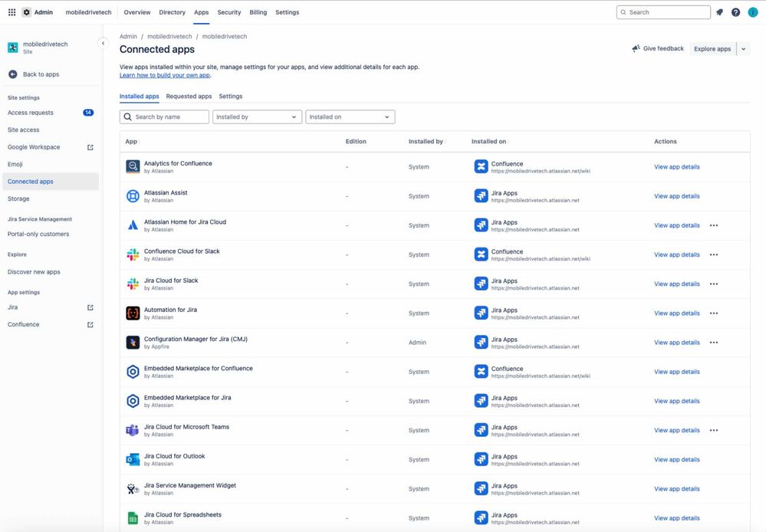
Task: Open Confluence app settings external link icon
Action: click(90, 324)
